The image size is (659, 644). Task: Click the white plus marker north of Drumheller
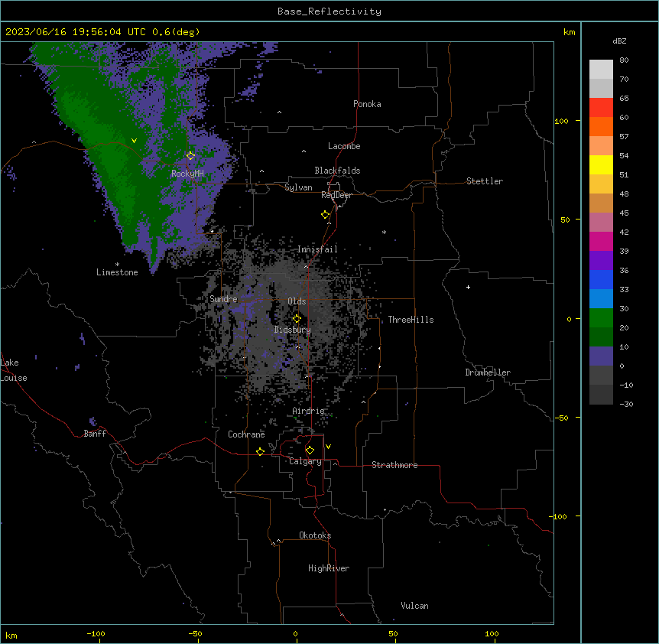pyautogui.click(x=468, y=287)
